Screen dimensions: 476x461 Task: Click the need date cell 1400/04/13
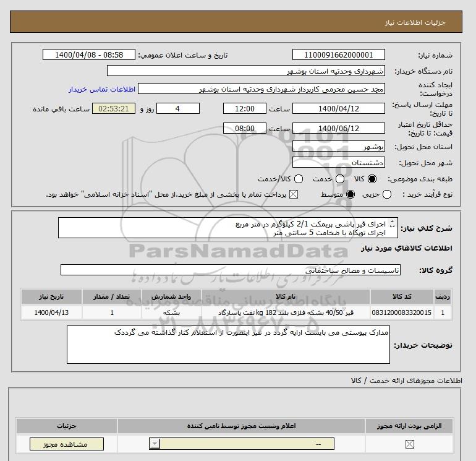coord(51,312)
